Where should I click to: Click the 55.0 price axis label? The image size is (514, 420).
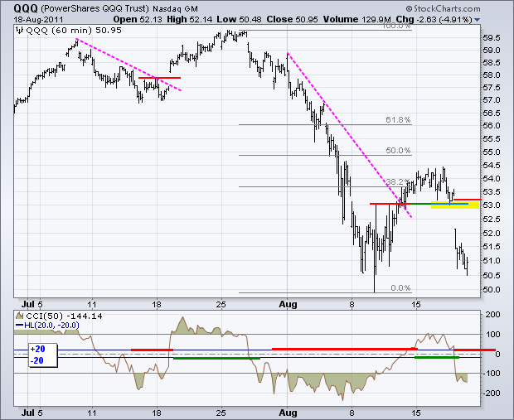click(x=492, y=152)
